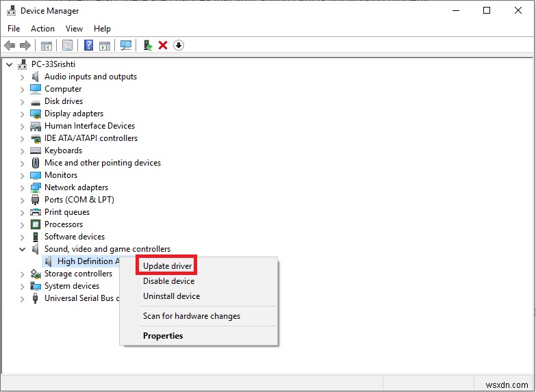536x392 pixels.
Task: Select the Monitors tree label
Action: [61, 175]
